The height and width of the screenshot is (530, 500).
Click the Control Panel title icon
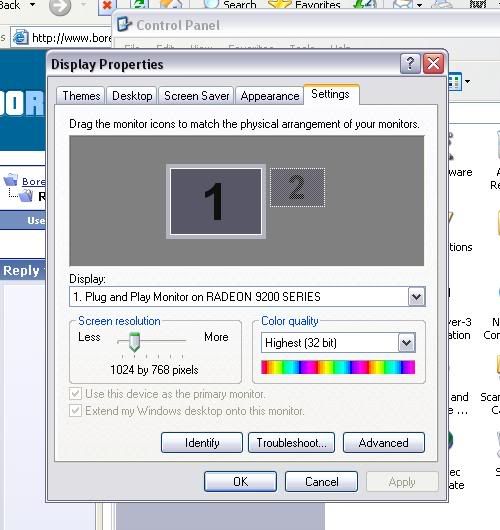[124, 24]
